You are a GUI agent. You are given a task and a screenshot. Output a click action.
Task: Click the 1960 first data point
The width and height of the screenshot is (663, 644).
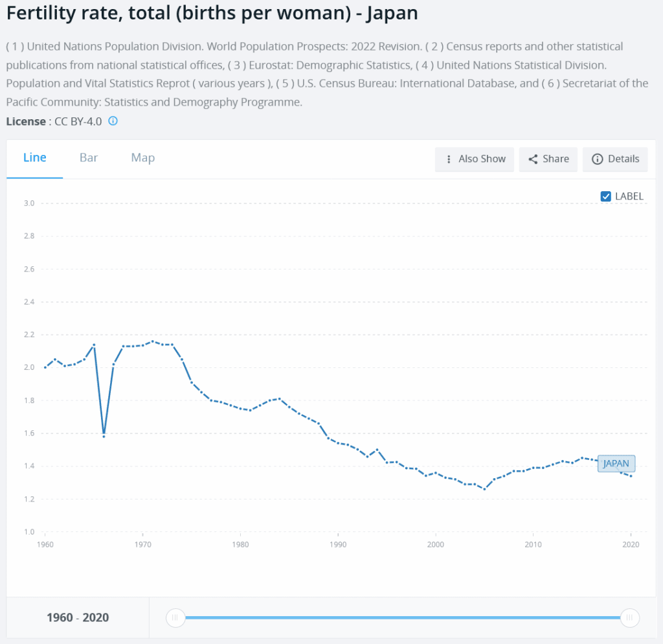coord(45,367)
